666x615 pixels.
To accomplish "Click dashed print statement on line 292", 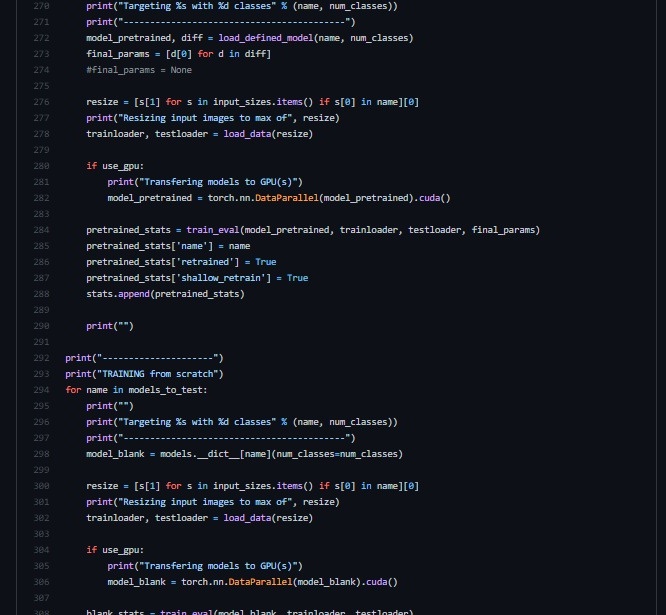I will point(144,358).
